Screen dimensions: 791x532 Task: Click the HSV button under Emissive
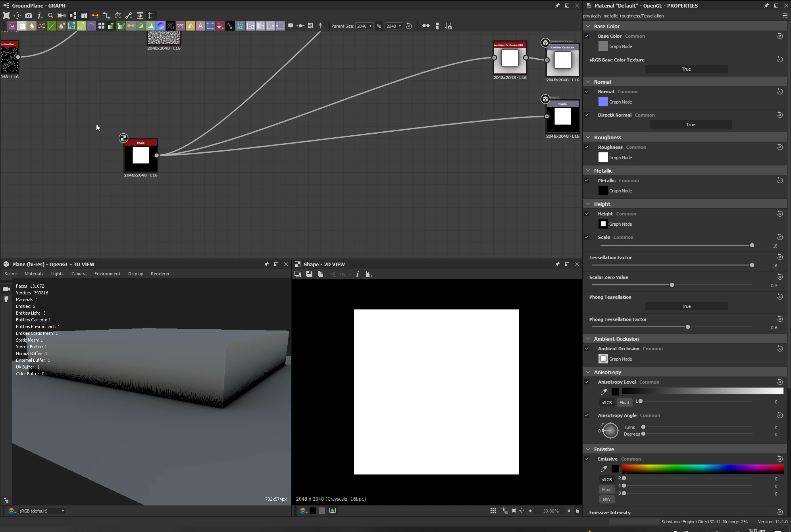coord(606,499)
